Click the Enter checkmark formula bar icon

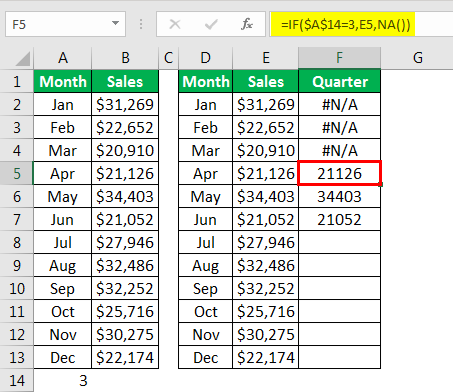pos(211,24)
